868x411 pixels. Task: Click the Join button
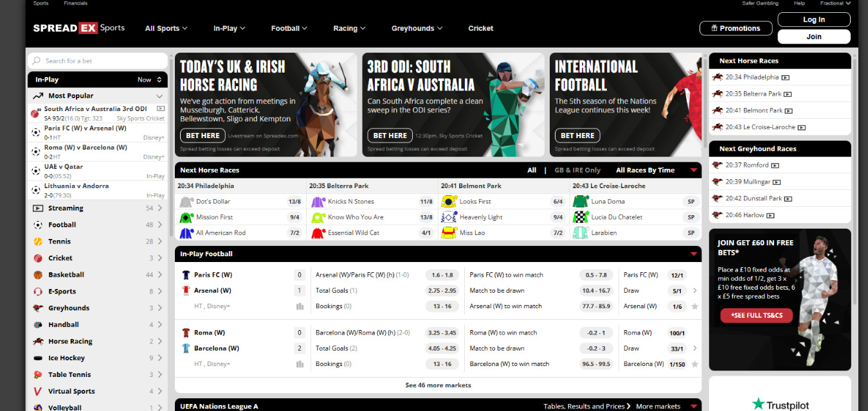(814, 37)
